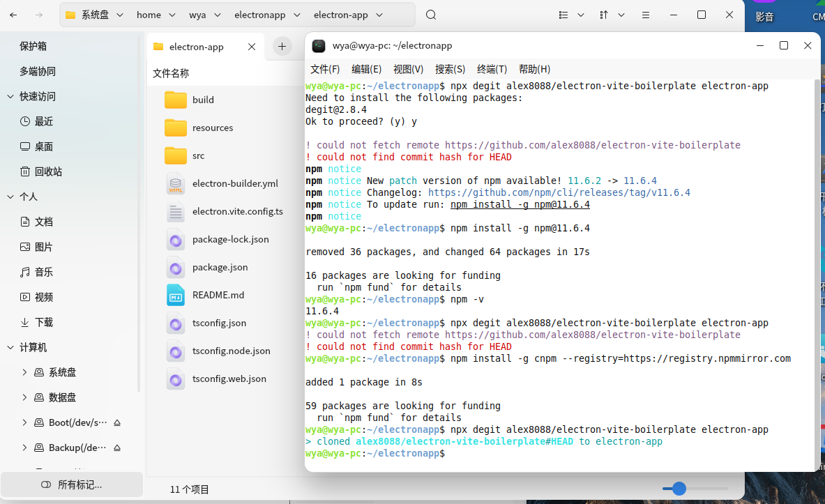
Task: Open the electronapp breadcrumb dropdown
Action: (297, 15)
